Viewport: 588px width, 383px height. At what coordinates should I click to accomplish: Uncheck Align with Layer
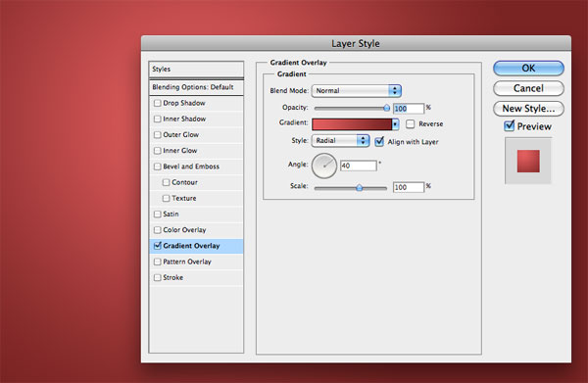[379, 142]
